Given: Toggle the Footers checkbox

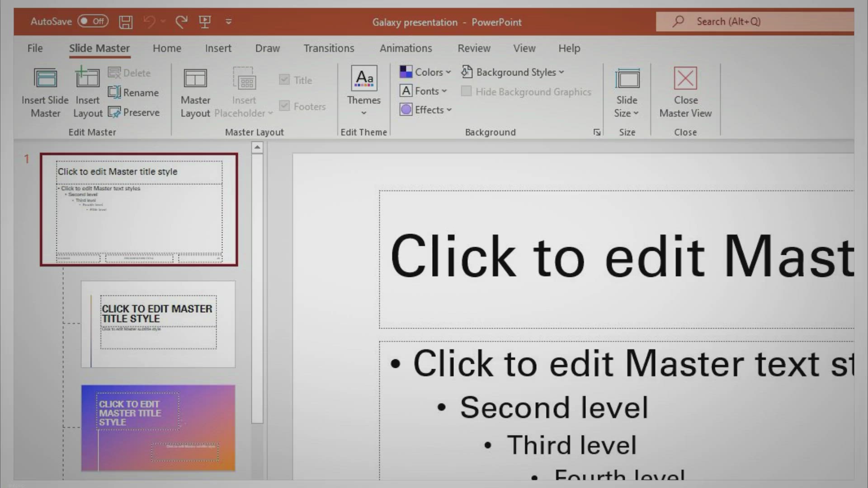Looking at the screenshot, I should (x=284, y=106).
